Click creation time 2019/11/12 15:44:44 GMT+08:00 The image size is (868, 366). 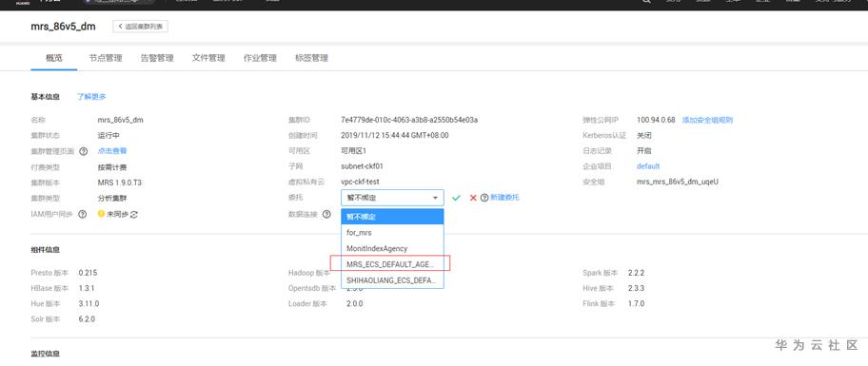coord(395,135)
